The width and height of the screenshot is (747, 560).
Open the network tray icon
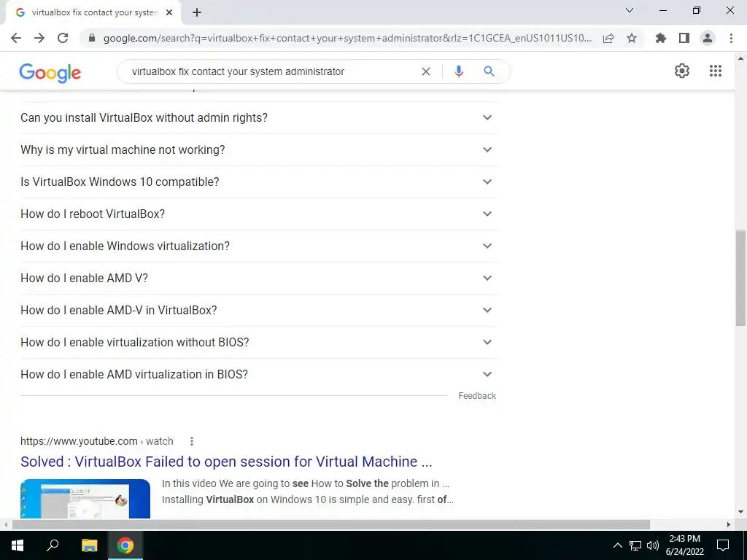[635, 545]
